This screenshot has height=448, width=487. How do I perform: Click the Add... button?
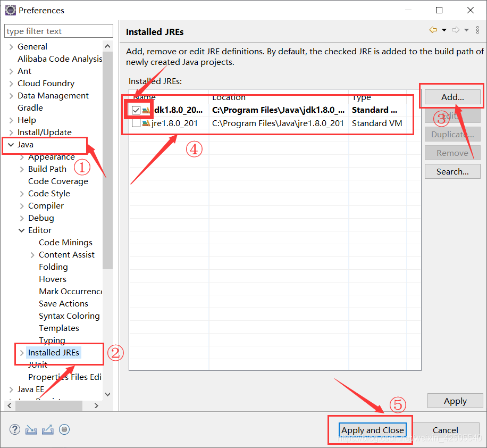pos(452,97)
